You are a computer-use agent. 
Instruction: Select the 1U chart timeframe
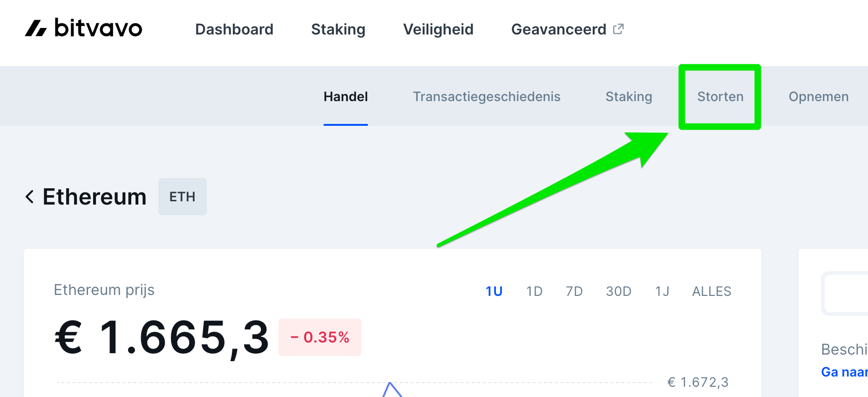[494, 291]
